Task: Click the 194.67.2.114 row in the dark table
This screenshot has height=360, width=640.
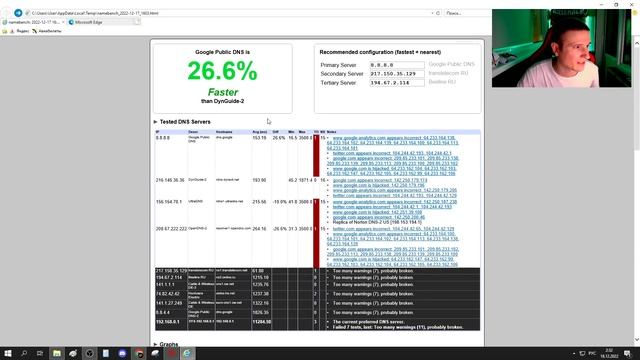Action: [318, 278]
